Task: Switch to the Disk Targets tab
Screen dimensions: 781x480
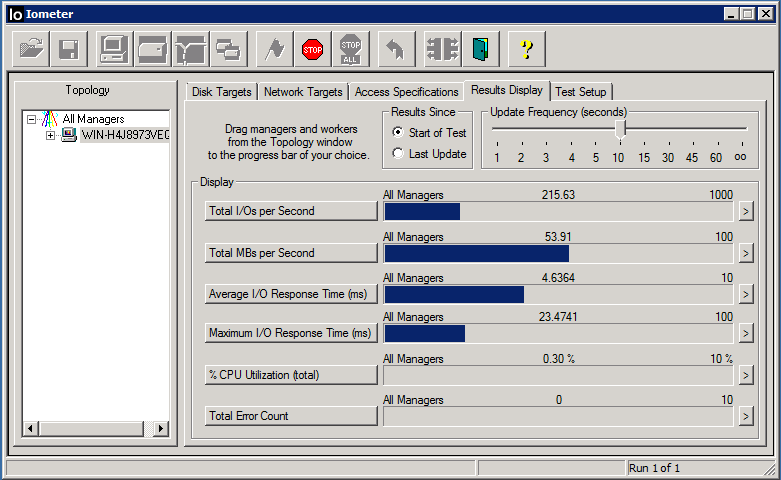Action: (221, 92)
